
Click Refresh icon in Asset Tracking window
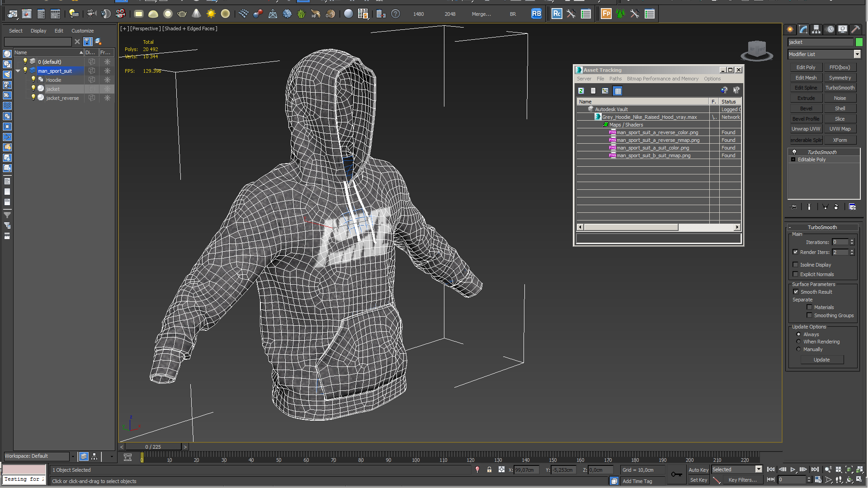coord(581,91)
